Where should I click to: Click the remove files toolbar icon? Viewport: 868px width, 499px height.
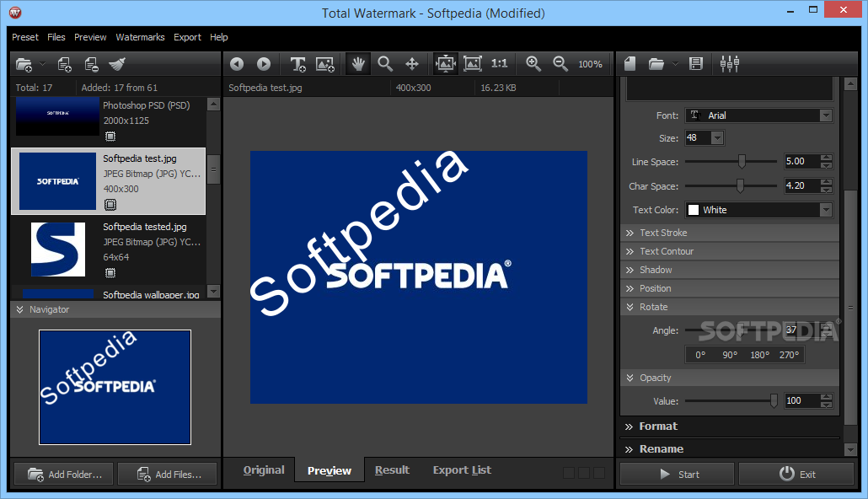pyautogui.click(x=91, y=64)
